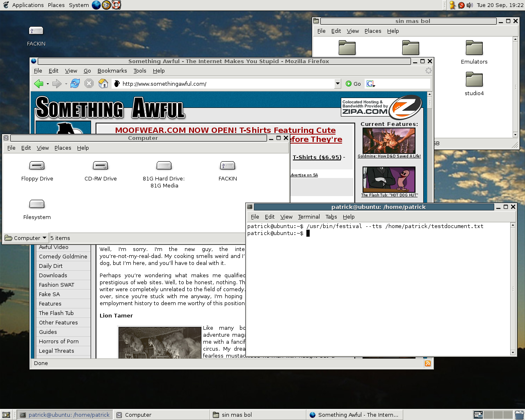
Task: Open the Firefox Go menu
Action: [87, 71]
